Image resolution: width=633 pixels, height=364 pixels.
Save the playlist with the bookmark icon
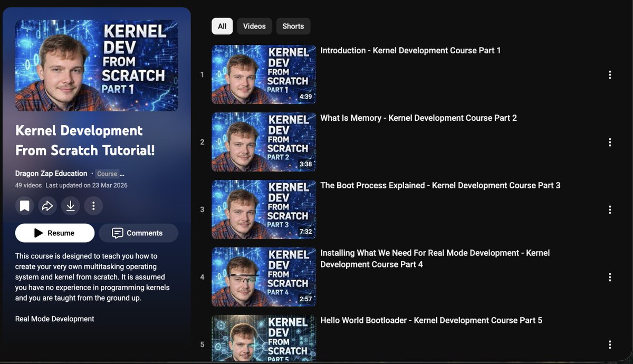[x=24, y=206]
